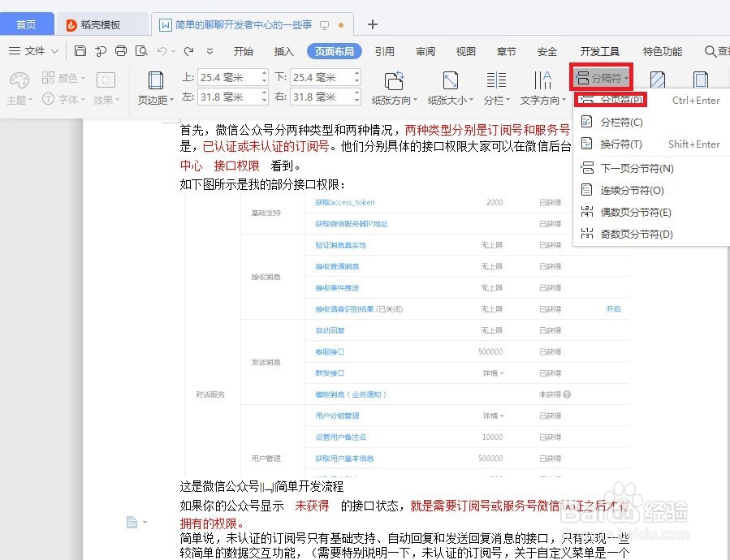Open the 字体 fonts dropdown
Image resolution: width=730 pixels, height=560 pixels.
point(69,101)
